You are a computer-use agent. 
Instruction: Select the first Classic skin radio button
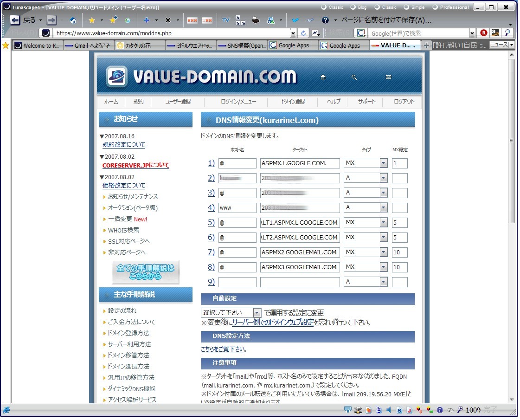[324, 7]
